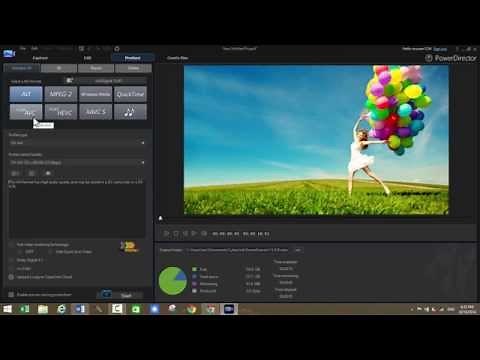Viewport: 480px width, 360px height.
Task: Switch to the Standard 2D tab
Action: coord(22,68)
